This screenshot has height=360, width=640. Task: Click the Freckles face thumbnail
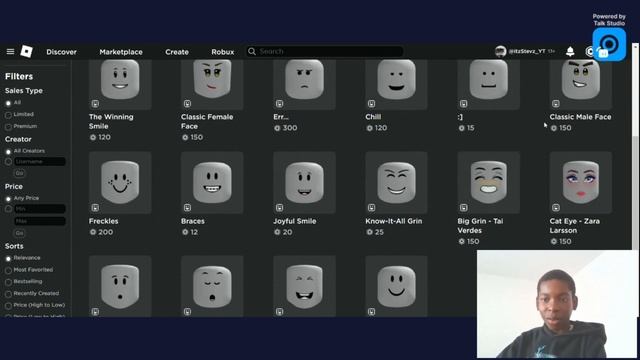(120, 182)
